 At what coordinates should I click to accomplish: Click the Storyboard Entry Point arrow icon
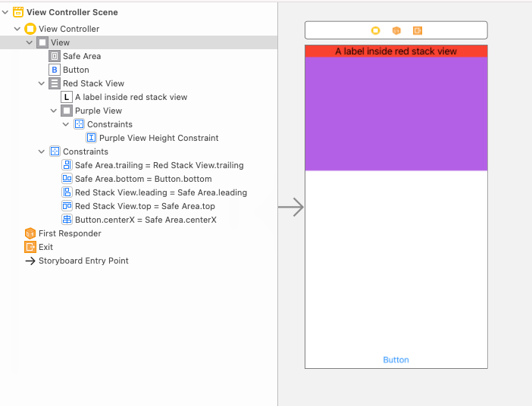point(30,261)
